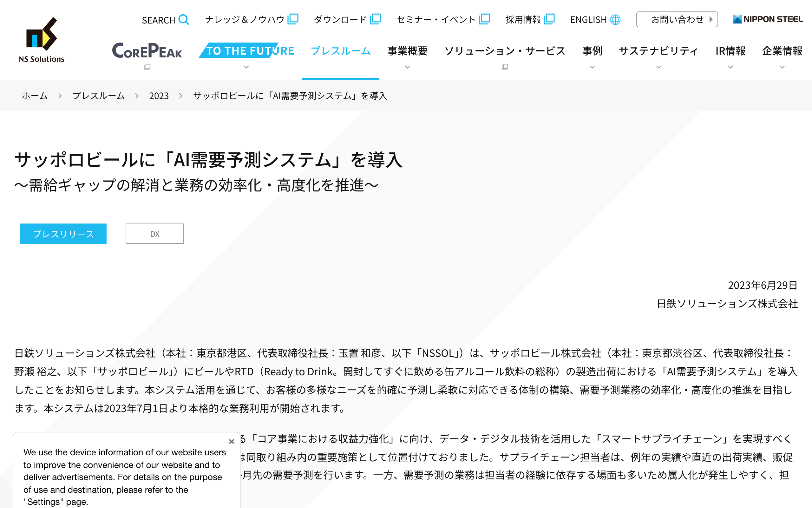Open the プレスルーム nav tab
Image resolution: width=812 pixels, height=508 pixels.
[x=341, y=51]
